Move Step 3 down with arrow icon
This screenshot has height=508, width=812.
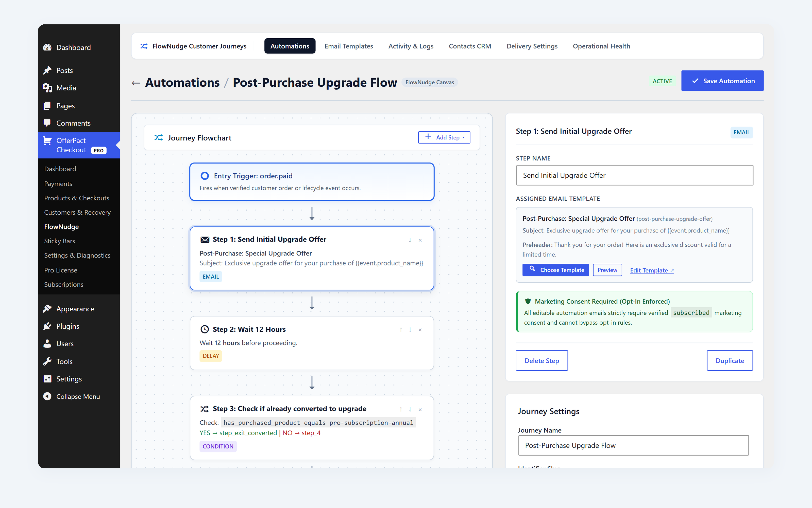tap(410, 409)
